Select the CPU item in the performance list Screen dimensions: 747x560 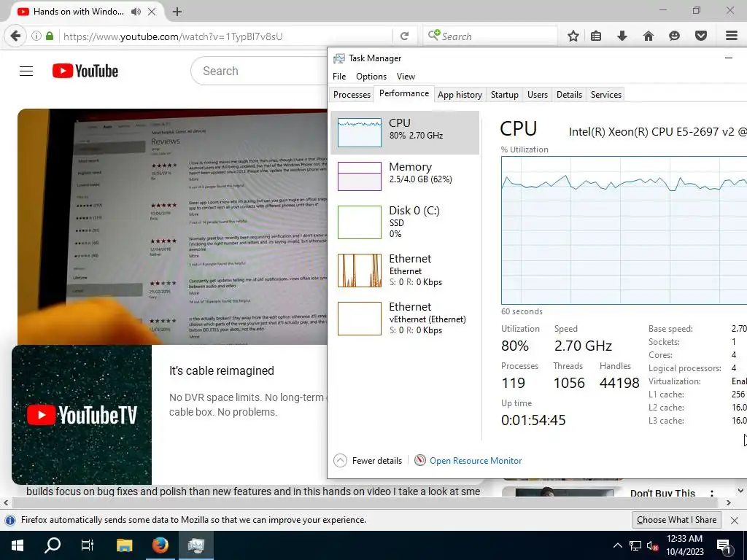click(x=405, y=133)
